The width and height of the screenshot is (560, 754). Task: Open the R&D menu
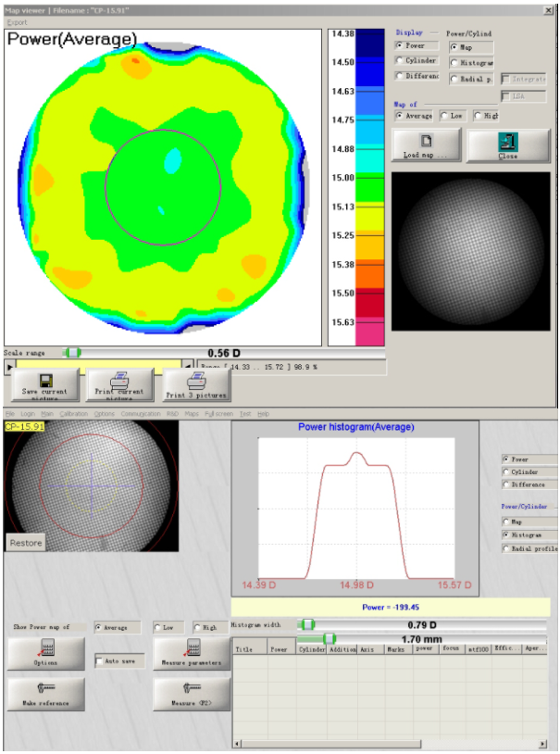(x=172, y=413)
